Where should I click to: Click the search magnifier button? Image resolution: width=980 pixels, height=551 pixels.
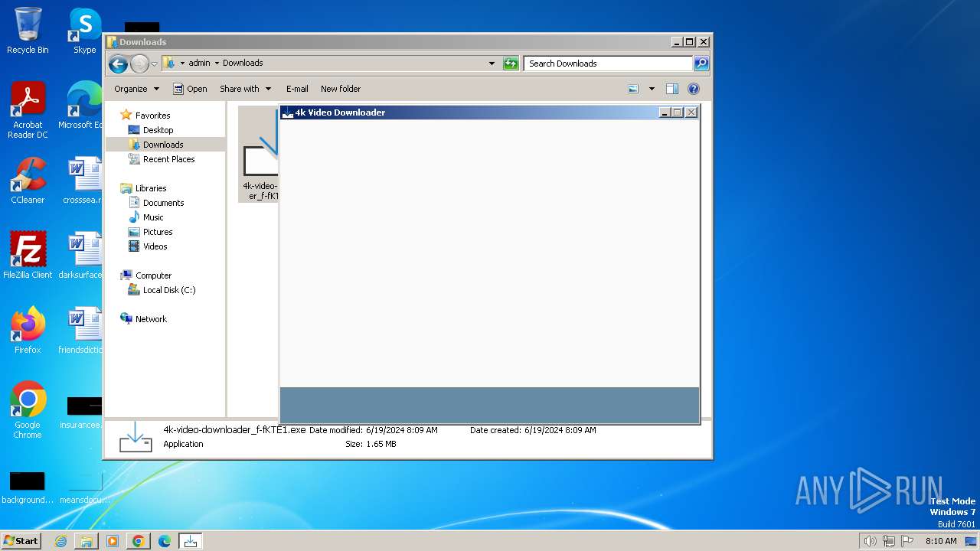click(x=701, y=64)
